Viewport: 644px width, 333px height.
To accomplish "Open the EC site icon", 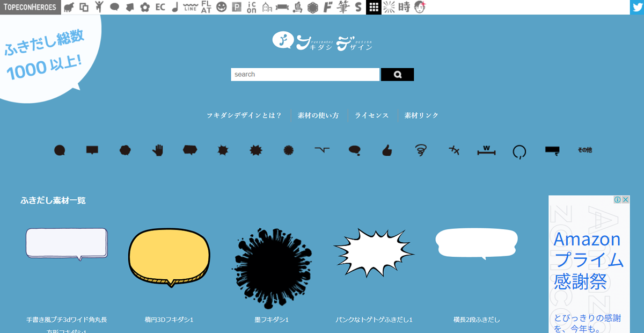I will (160, 7).
